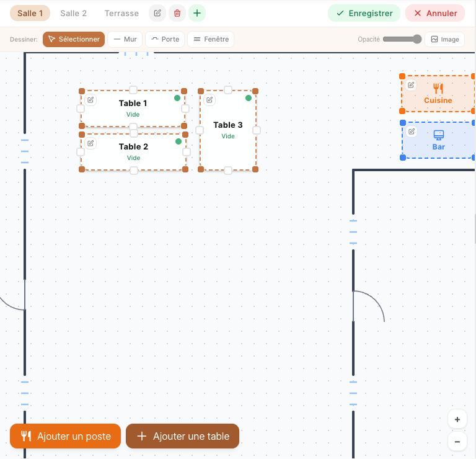This screenshot has width=476, height=459.
Task: Choose the Mur drawing tool
Action: pos(125,39)
